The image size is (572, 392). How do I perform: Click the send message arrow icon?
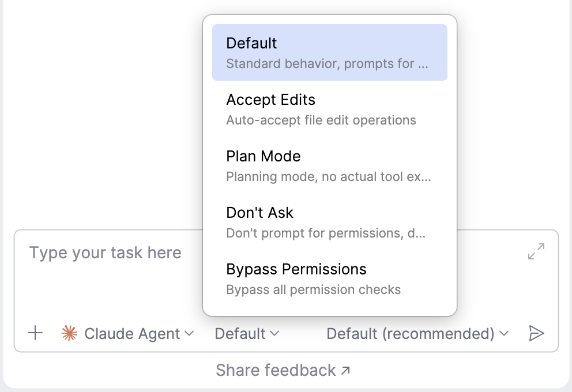(x=537, y=333)
